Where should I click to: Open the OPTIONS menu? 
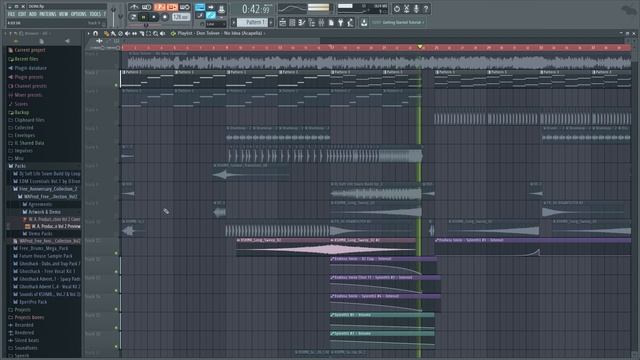(x=78, y=14)
